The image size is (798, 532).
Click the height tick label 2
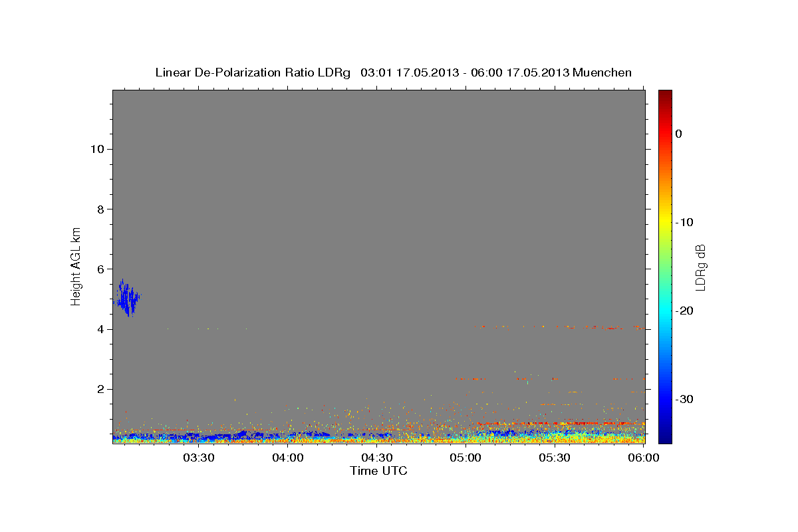99,389
